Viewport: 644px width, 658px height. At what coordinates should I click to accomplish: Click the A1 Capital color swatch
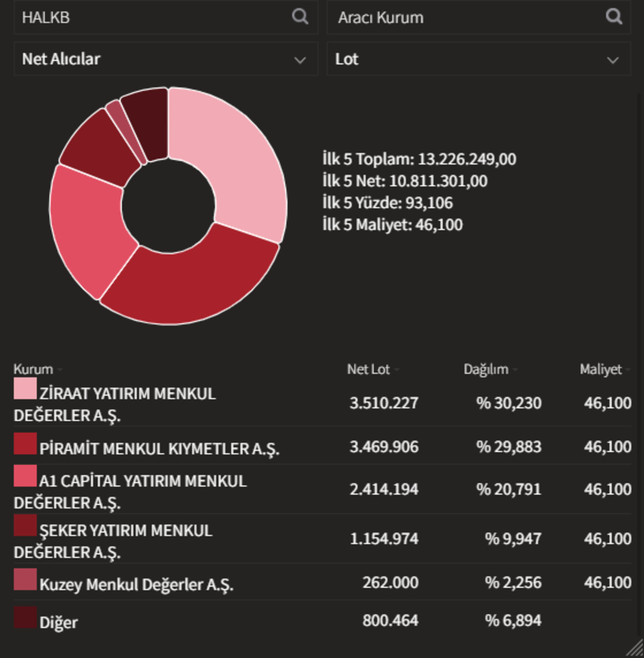click(x=25, y=476)
